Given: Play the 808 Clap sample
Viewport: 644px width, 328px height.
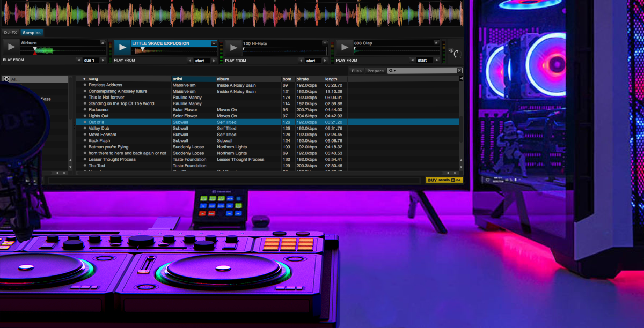Looking at the screenshot, I should pos(344,48).
